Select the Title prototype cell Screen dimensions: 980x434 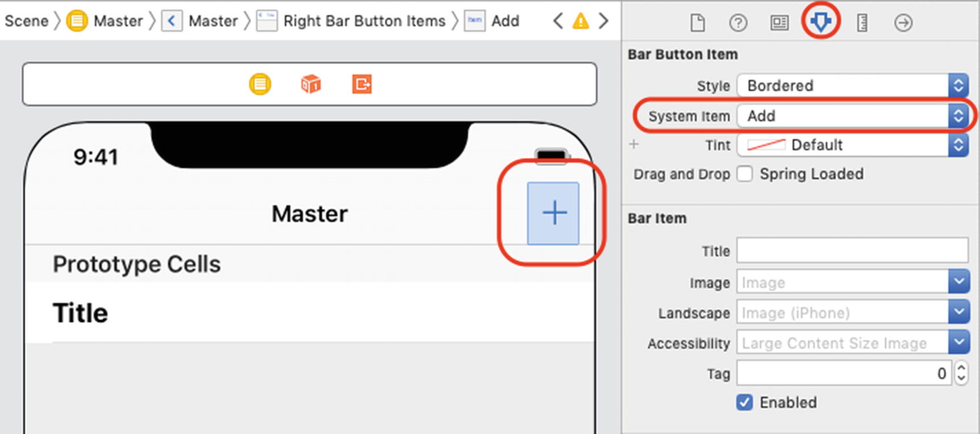(x=310, y=312)
